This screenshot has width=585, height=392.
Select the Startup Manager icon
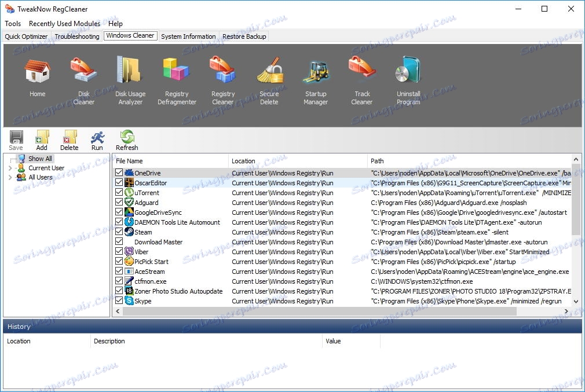coord(316,81)
